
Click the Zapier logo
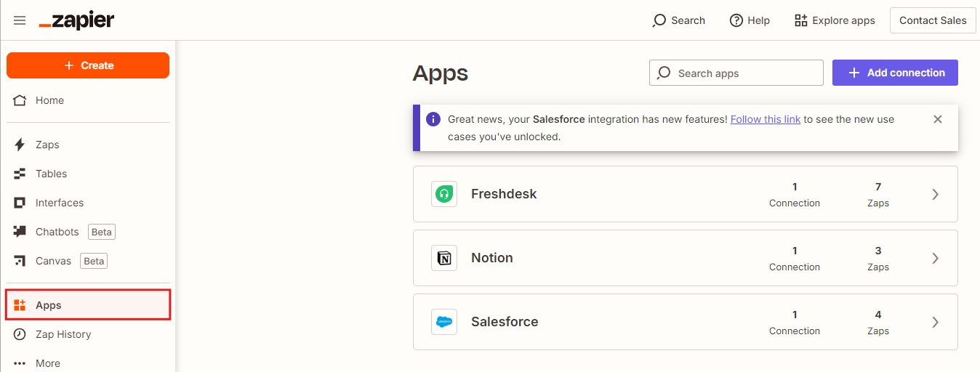pos(76,20)
